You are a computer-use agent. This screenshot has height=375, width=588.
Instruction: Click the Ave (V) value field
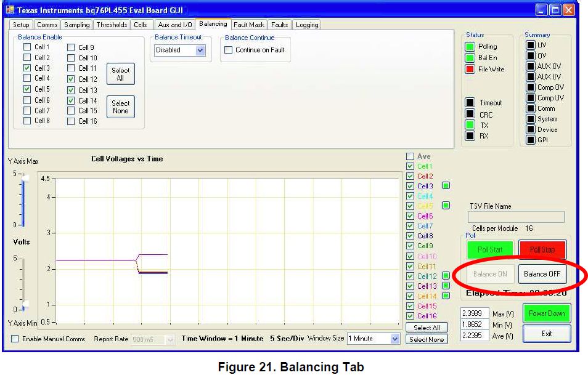[x=475, y=336]
